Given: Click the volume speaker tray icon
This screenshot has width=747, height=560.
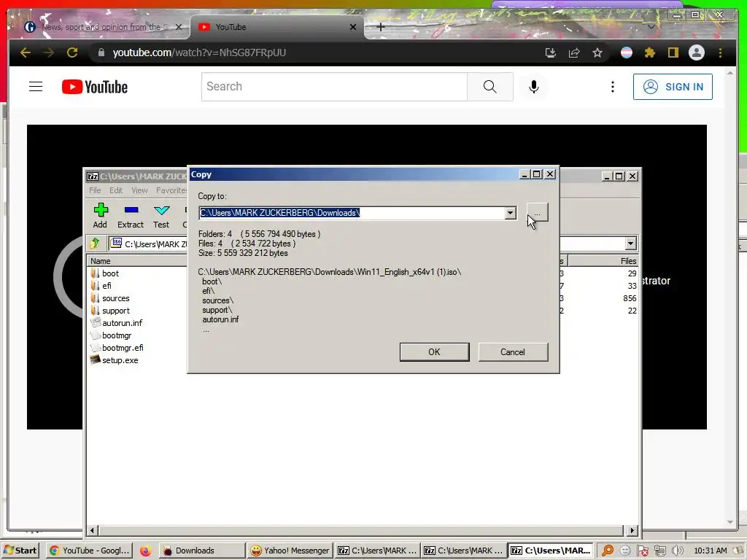Looking at the screenshot, I should 678,551.
